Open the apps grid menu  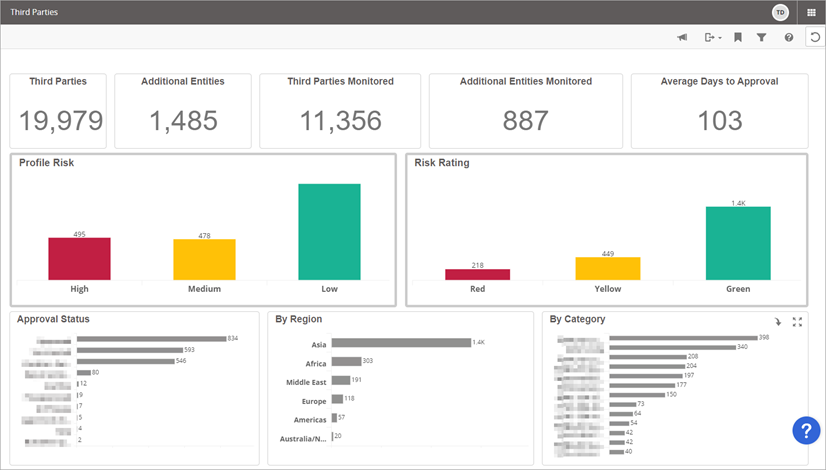coord(811,12)
